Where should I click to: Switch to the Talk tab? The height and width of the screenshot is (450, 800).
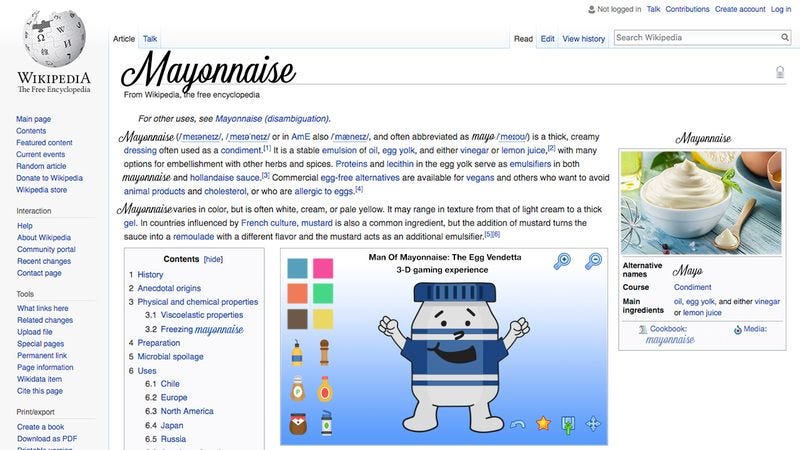click(x=150, y=39)
